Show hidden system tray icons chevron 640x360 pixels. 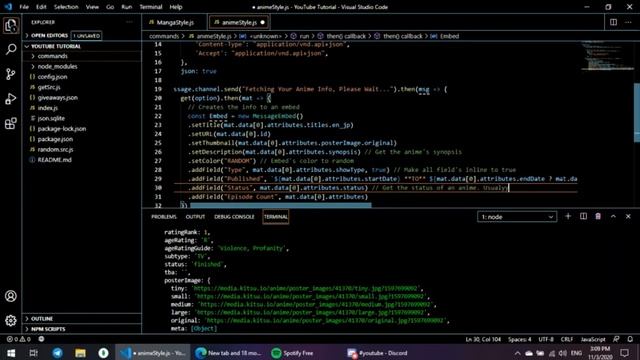517,353
